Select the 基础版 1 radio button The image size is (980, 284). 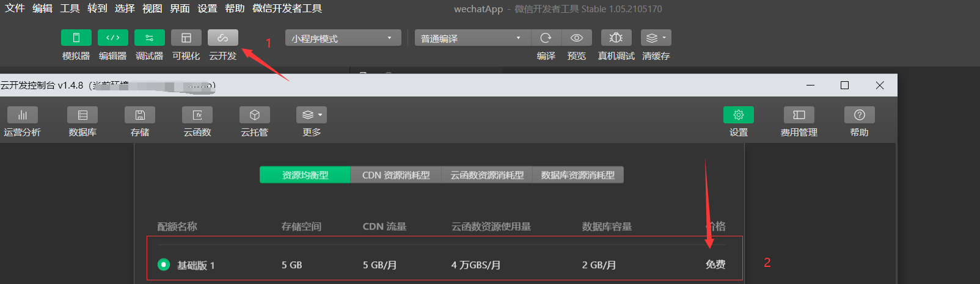164,264
